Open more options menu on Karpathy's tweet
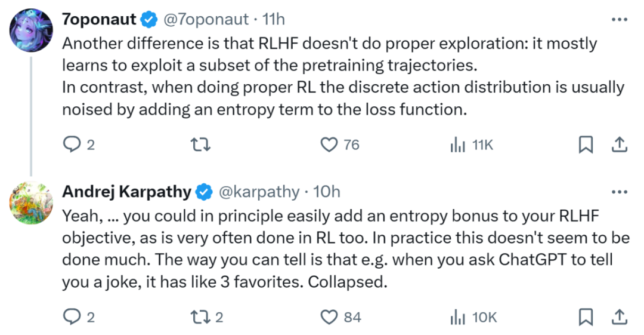The width and height of the screenshot is (644, 335). [620, 192]
